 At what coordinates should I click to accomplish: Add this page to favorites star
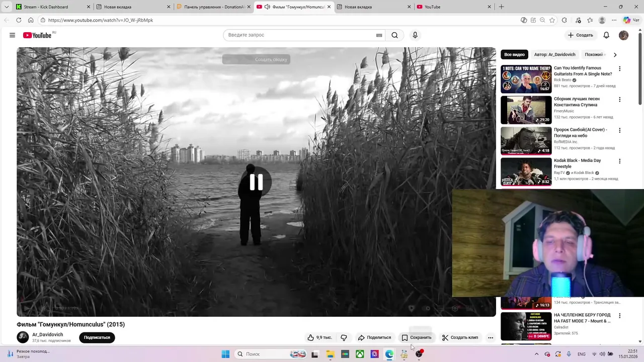click(552, 20)
